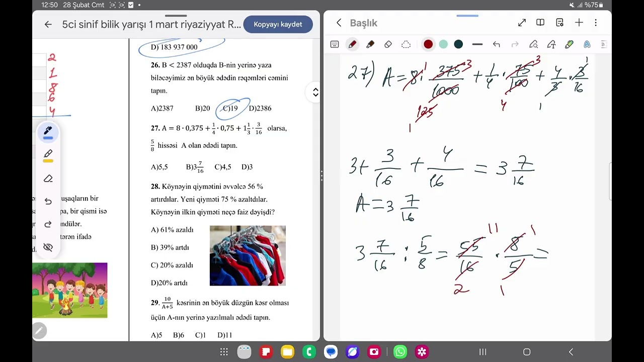The height and width of the screenshot is (362, 644).
Task: Tap the clothing rack image
Action: pos(248,255)
